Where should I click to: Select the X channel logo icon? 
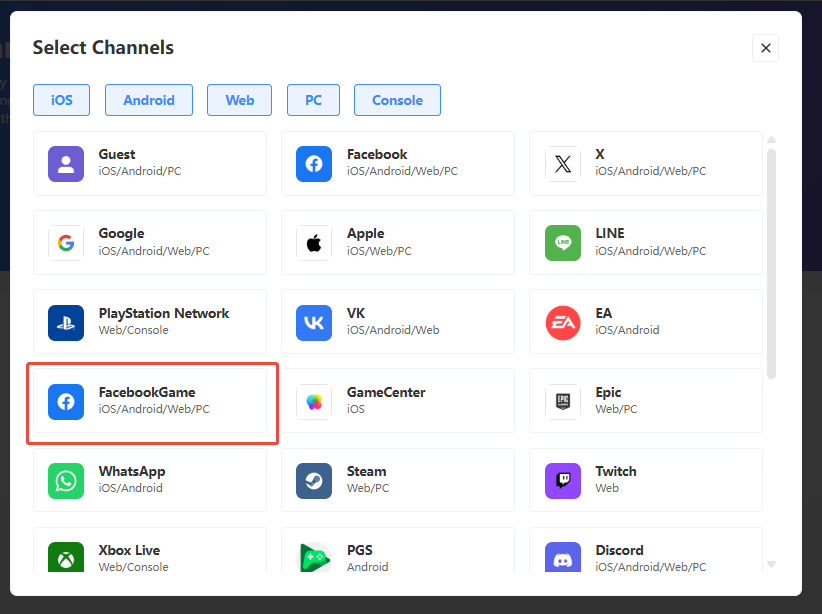tap(562, 163)
